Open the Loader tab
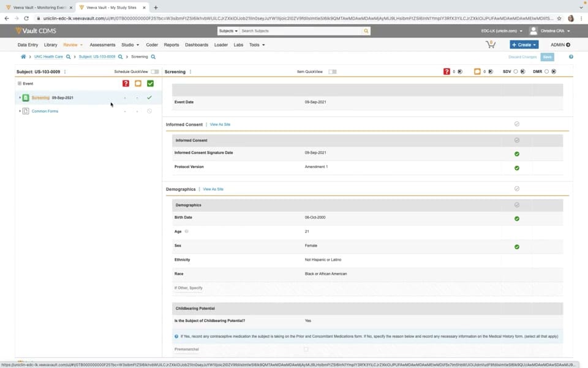Screen dimensions: 588x368 point(221,45)
